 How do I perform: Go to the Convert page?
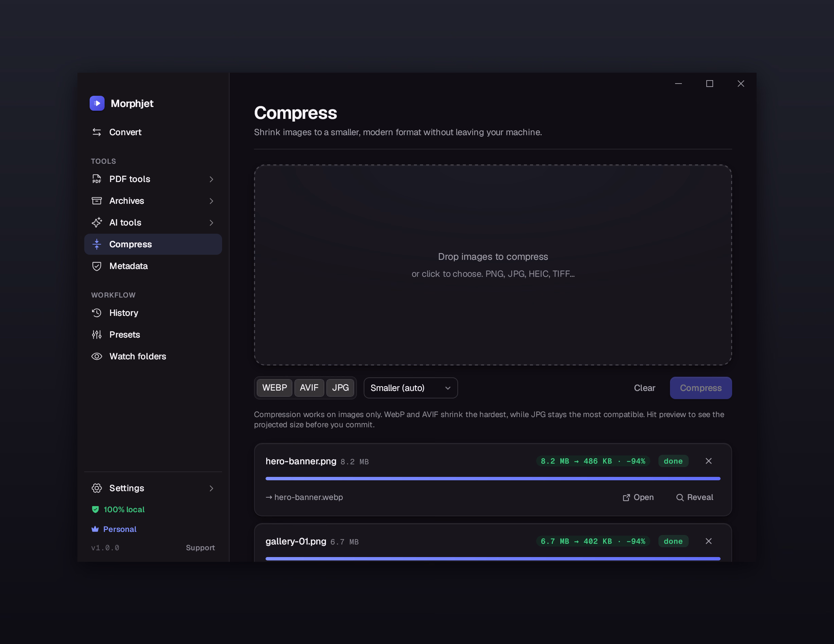[153, 132]
